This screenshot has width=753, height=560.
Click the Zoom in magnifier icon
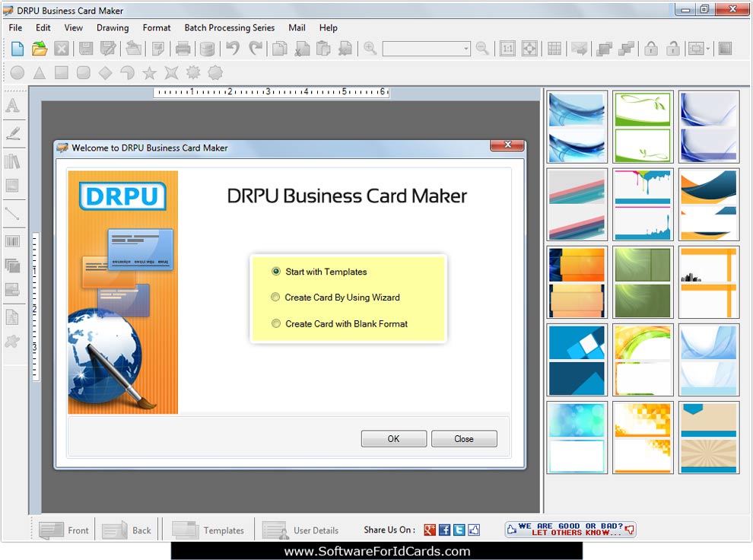tap(370, 49)
